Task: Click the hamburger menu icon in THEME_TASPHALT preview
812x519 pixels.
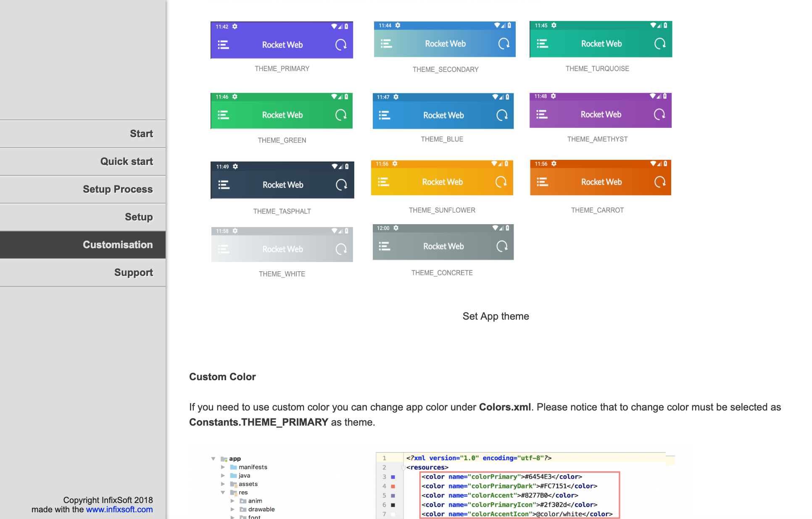Action: [224, 185]
